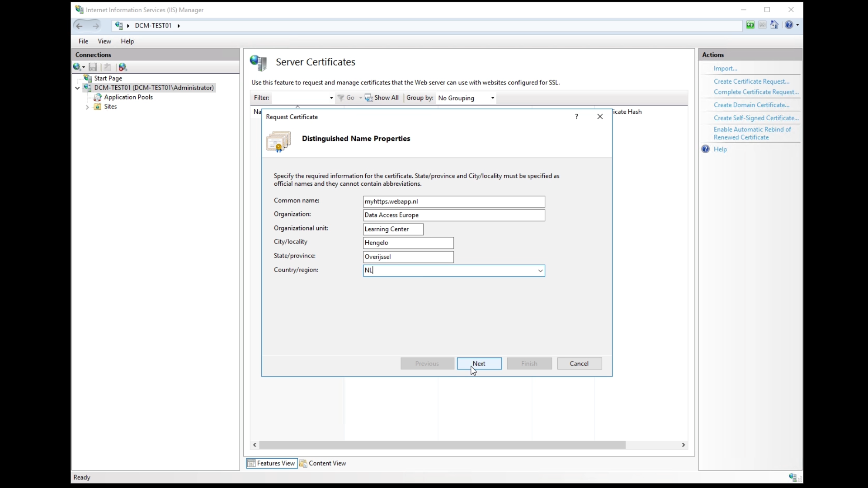The width and height of the screenshot is (868, 488).
Task: Click the horizontal scrollbar thumb
Action: coord(442,445)
